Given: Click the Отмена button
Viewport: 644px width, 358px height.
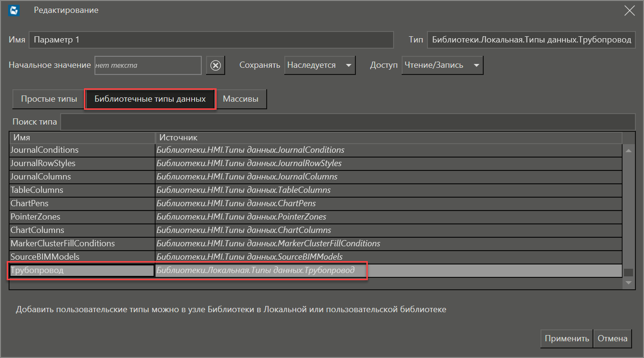Looking at the screenshot, I should [612, 338].
